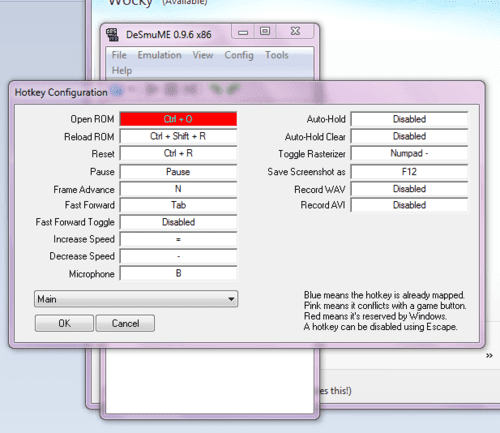
Task: Open the Tools menu
Action: (x=277, y=55)
